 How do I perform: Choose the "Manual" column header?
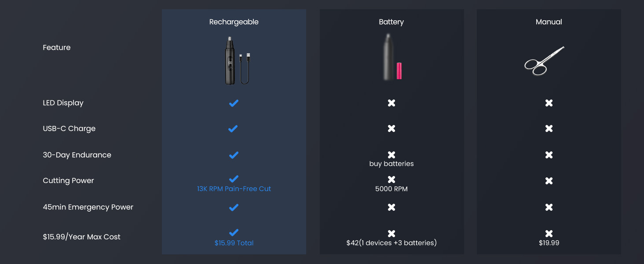point(549,22)
